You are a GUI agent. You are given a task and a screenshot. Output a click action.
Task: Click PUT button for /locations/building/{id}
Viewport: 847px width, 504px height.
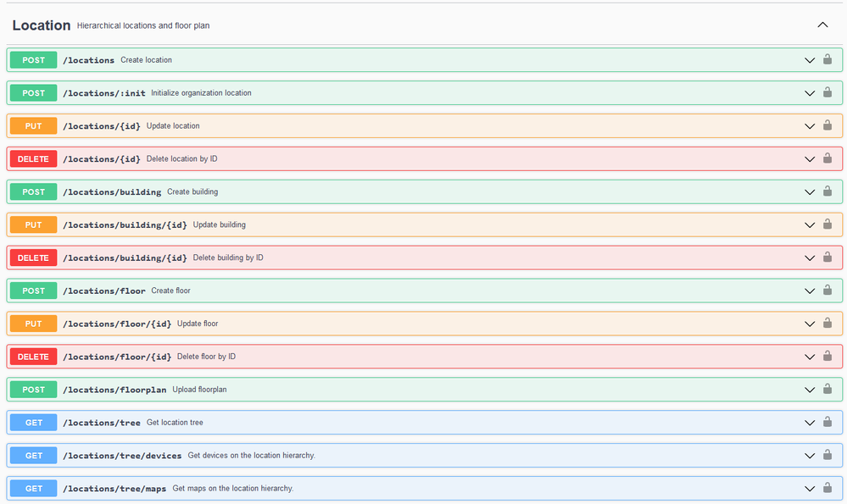click(34, 224)
